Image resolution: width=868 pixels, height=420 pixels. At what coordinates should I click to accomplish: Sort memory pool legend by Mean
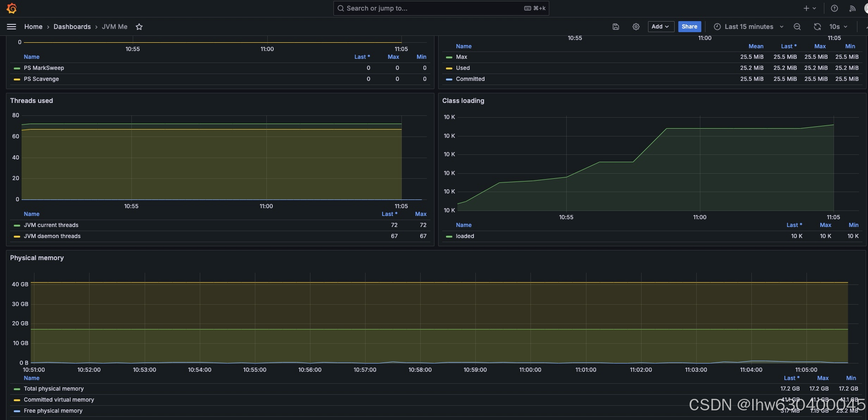tap(756, 46)
